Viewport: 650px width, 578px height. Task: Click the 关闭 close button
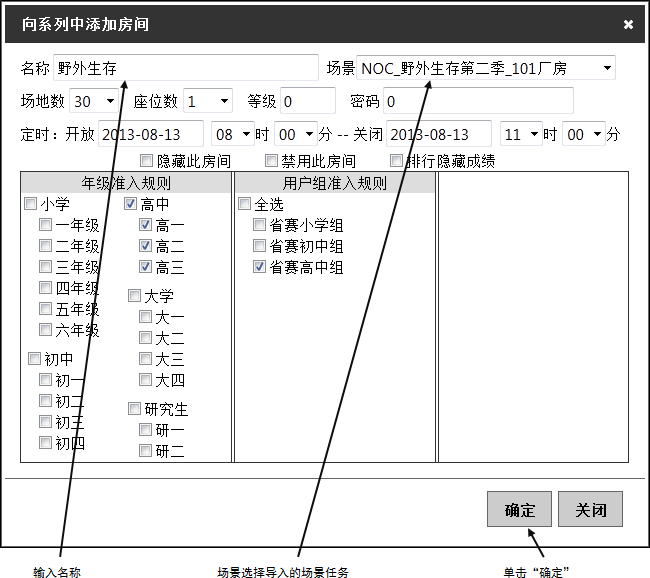590,509
